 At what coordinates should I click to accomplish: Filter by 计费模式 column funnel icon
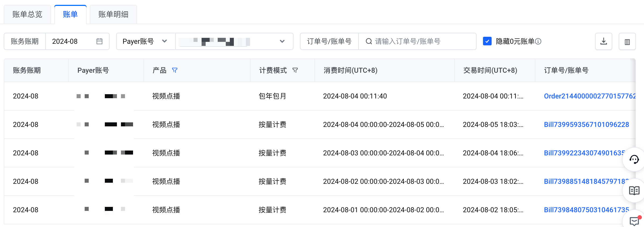tap(295, 70)
